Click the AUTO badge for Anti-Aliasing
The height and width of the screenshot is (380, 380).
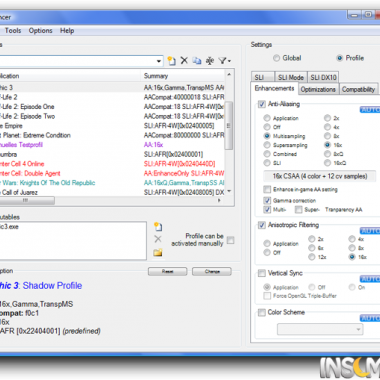click(x=370, y=110)
